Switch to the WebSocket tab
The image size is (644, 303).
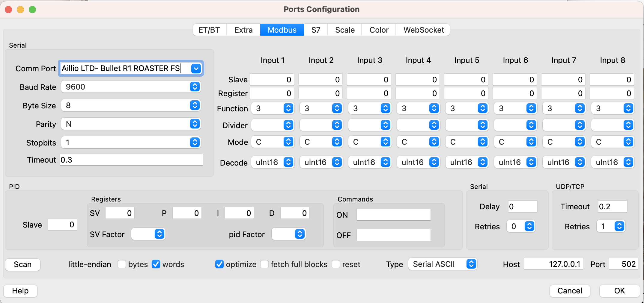pyautogui.click(x=423, y=30)
